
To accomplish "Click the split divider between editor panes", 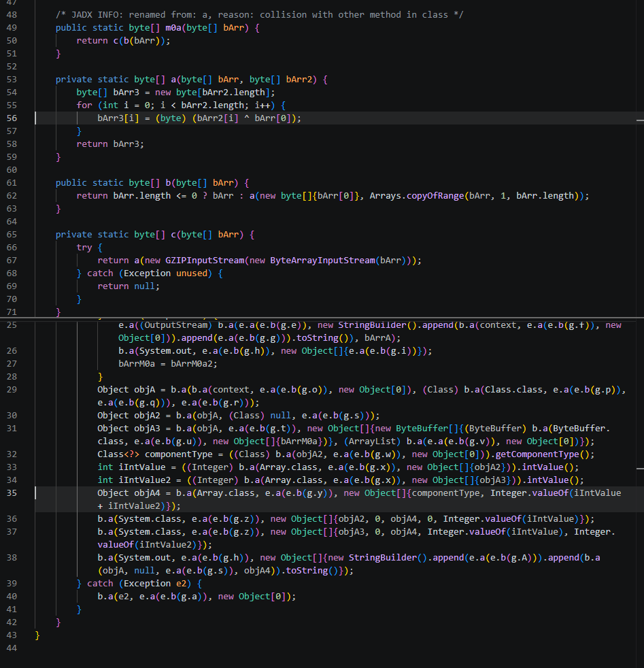I will 322,318.
